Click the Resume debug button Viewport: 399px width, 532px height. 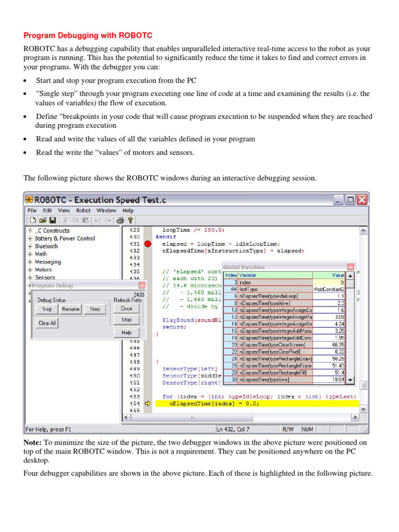(71, 309)
